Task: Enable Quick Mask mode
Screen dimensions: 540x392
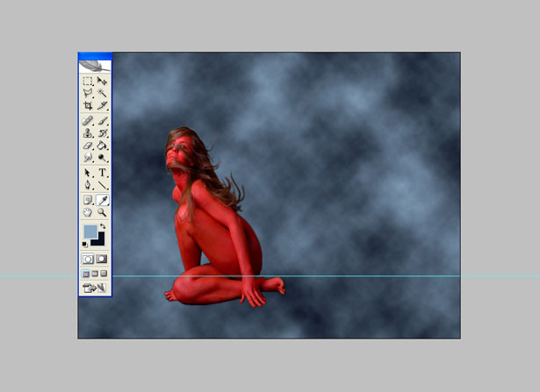Action: click(x=102, y=259)
